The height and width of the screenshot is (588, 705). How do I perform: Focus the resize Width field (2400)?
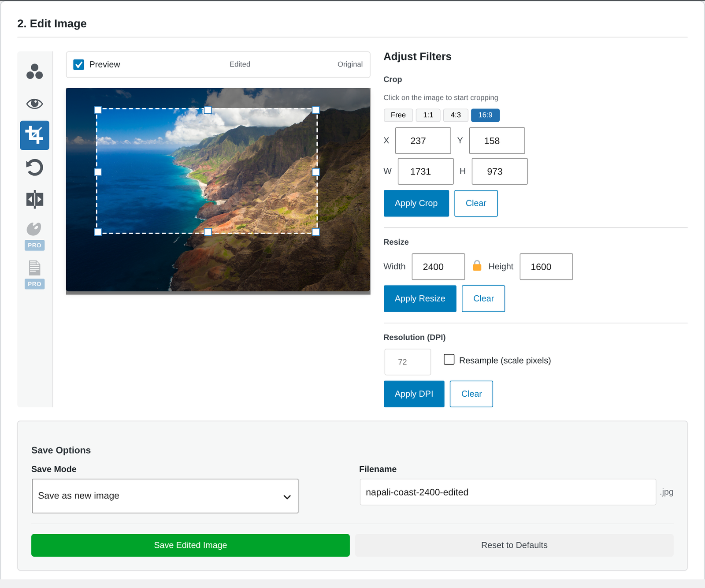(x=438, y=267)
